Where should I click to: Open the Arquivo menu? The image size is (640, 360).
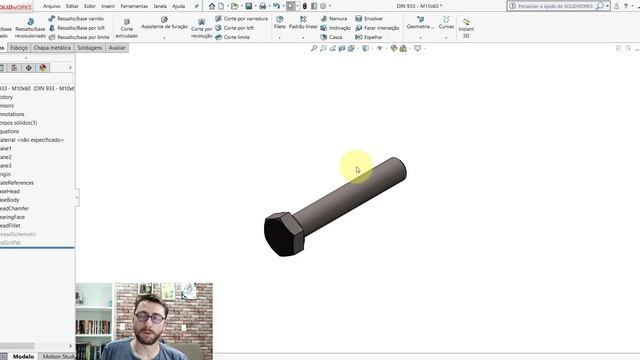[x=51, y=6]
